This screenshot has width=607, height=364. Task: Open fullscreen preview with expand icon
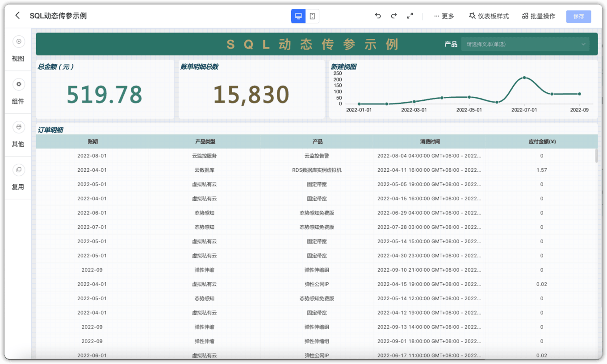pyautogui.click(x=410, y=16)
